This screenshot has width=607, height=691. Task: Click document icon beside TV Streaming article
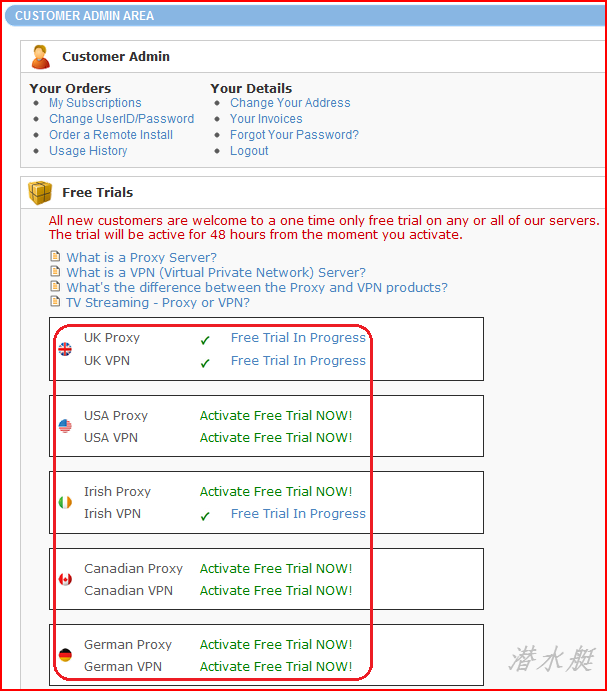point(55,301)
